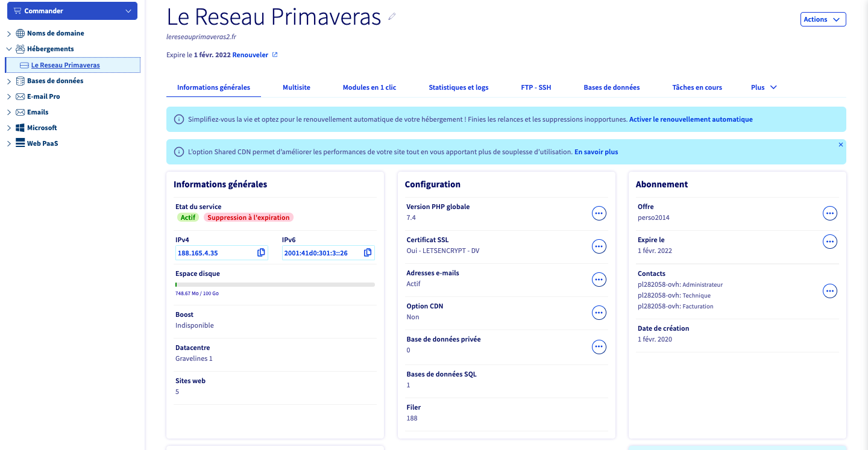
Task: Open options for Base de données privée
Action: tap(599, 346)
